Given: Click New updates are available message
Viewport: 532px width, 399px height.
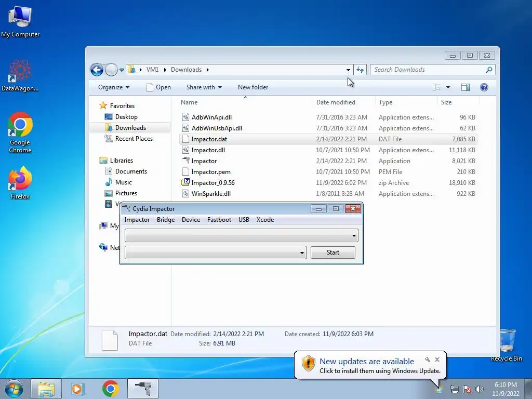Looking at the screenshot, I should [x=367, y=362].
